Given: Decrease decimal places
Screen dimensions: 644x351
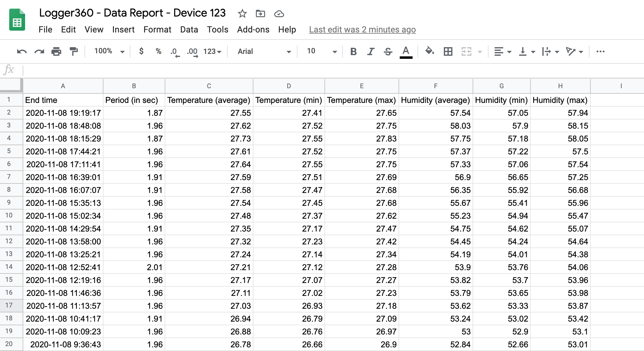Looking at the screenshot, I should [x=175, y=52].
